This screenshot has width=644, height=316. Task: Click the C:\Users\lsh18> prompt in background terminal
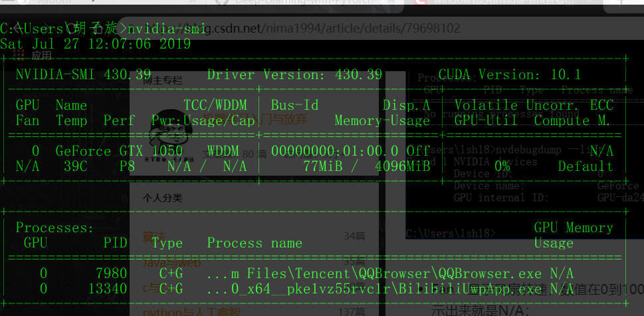pos(451,234)
